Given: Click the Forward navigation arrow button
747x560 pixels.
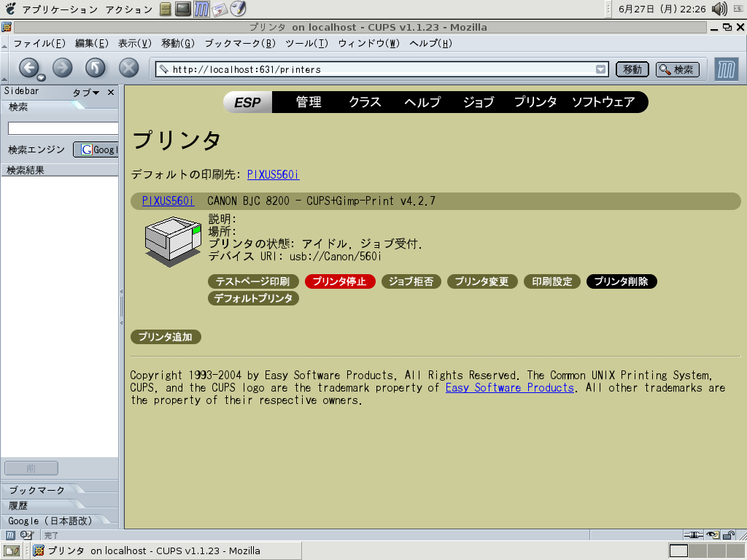Looking at the screenshot, I should pos(63,68).
